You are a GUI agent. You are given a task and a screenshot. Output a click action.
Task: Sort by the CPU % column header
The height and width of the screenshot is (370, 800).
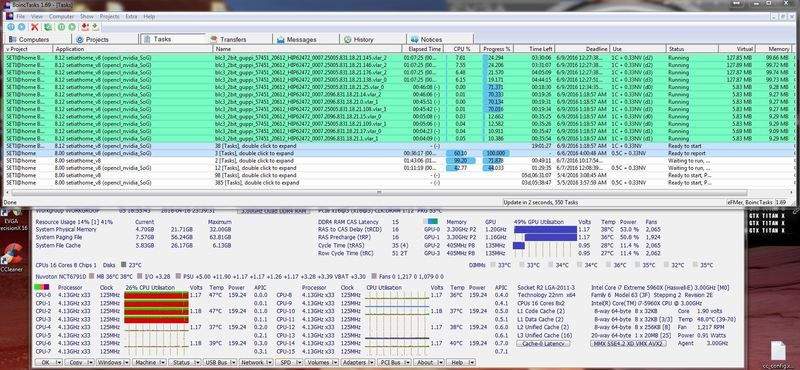462,49
